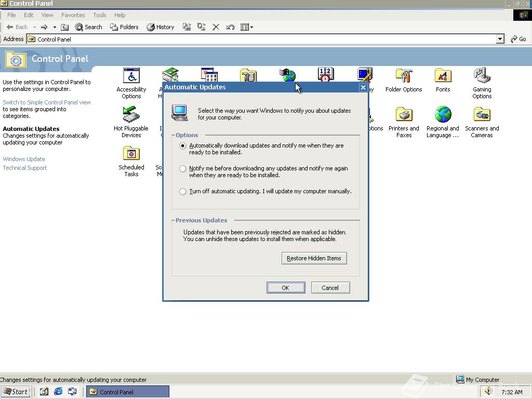Click Internet Explorer quick launch icon
Image resolution: width=532 pixels, height=399 pixels.
point(58,392)
